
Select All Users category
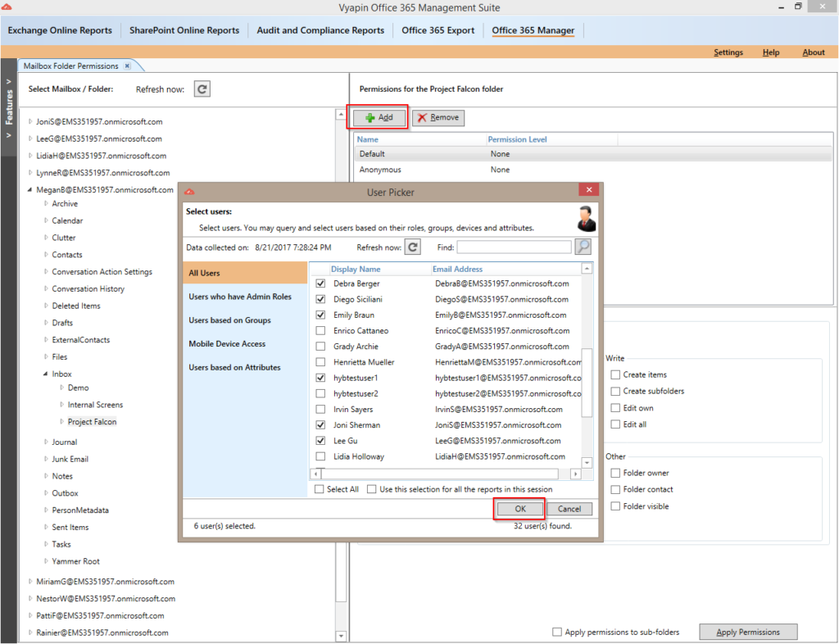[245, 273]
